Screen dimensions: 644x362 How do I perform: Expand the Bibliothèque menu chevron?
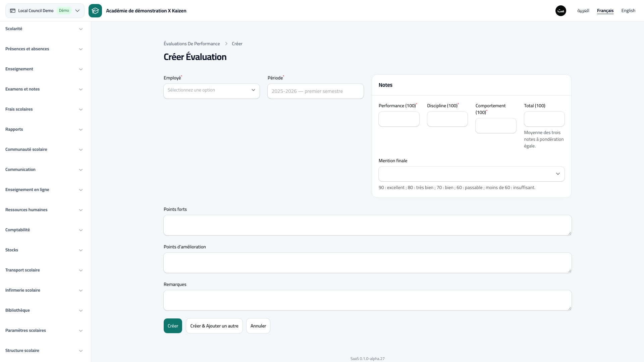tap(81, 311)
